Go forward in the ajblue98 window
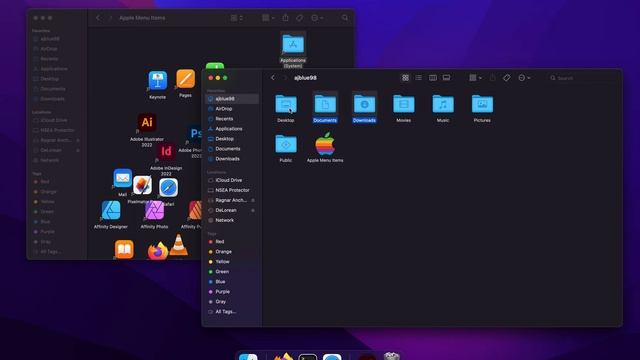This screenshot has width=640, height=360. [x=285, y=78]
